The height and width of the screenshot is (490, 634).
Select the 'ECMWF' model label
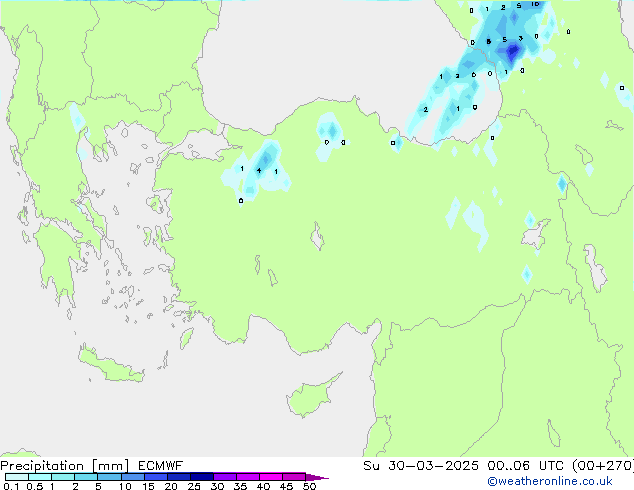tap(161, 466)
